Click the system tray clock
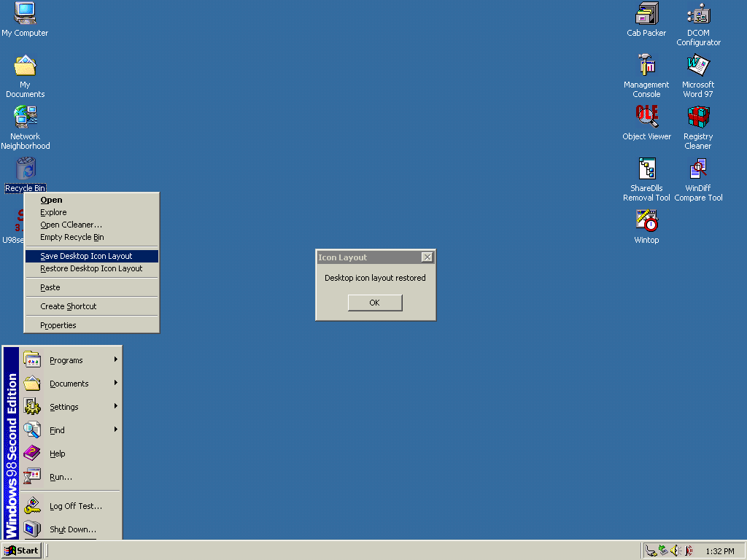The image size is (747, 560). coord(719,551)
